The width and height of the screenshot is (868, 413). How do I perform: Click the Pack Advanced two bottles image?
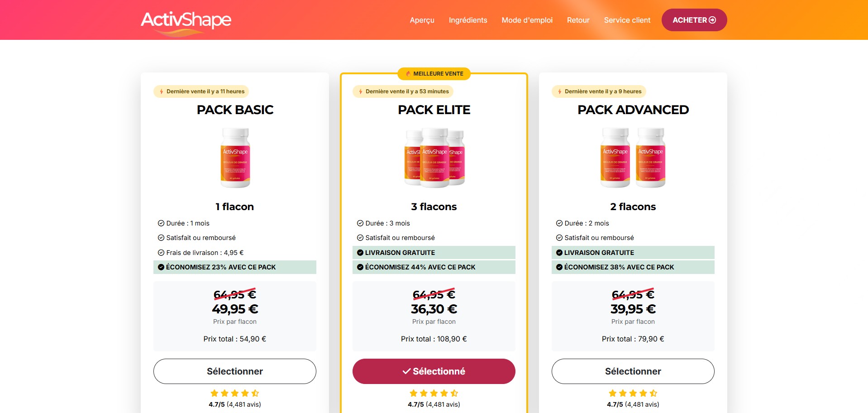click(633, 158)
